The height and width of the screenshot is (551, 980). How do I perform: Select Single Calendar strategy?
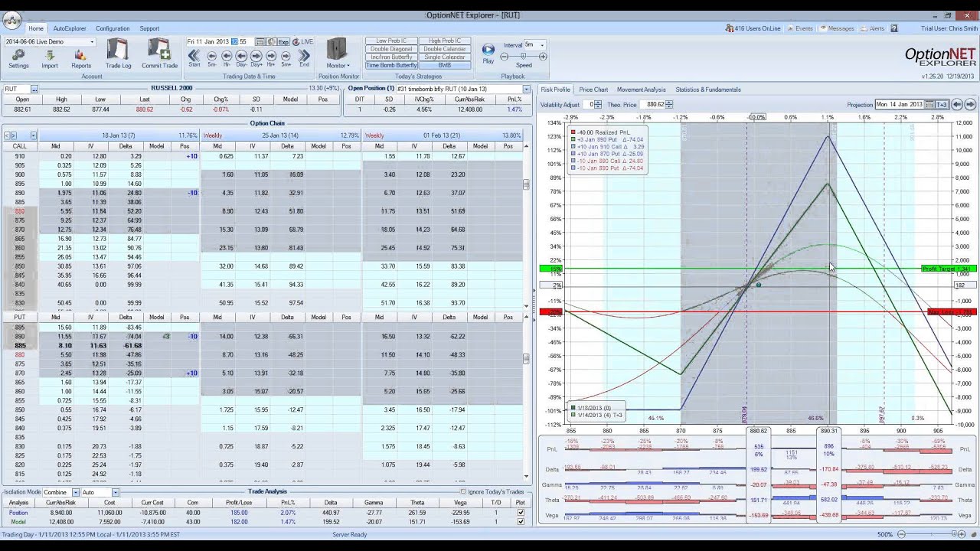(x=444, y=57)
